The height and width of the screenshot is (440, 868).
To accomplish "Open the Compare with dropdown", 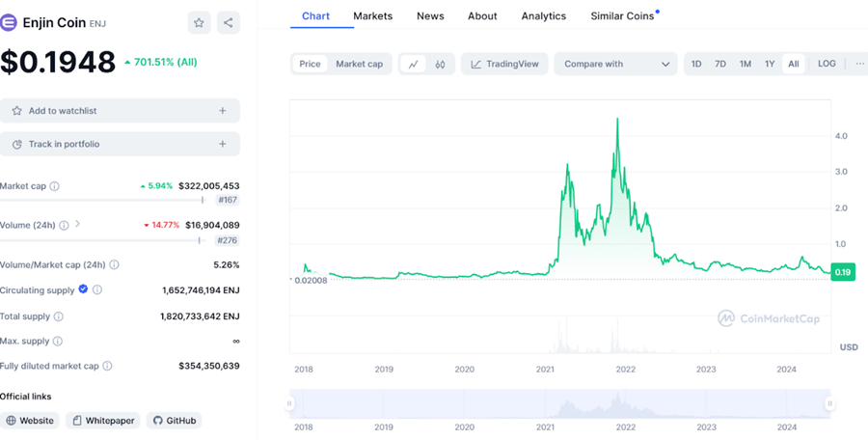I will pos(615,64).
